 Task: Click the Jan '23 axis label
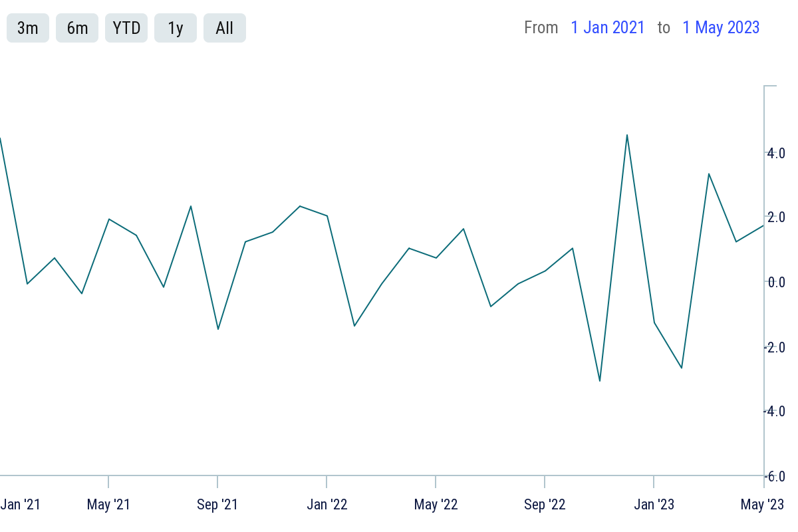654,504
